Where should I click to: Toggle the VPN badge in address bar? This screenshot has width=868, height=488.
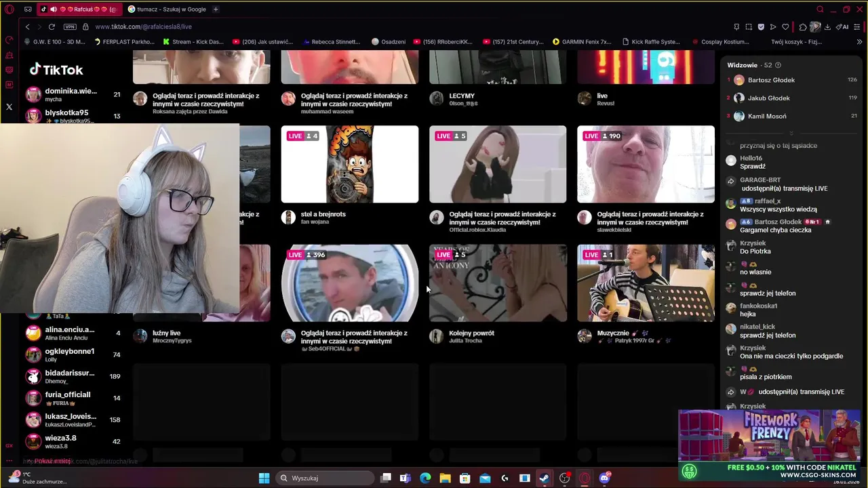click(x=70, y=26)
